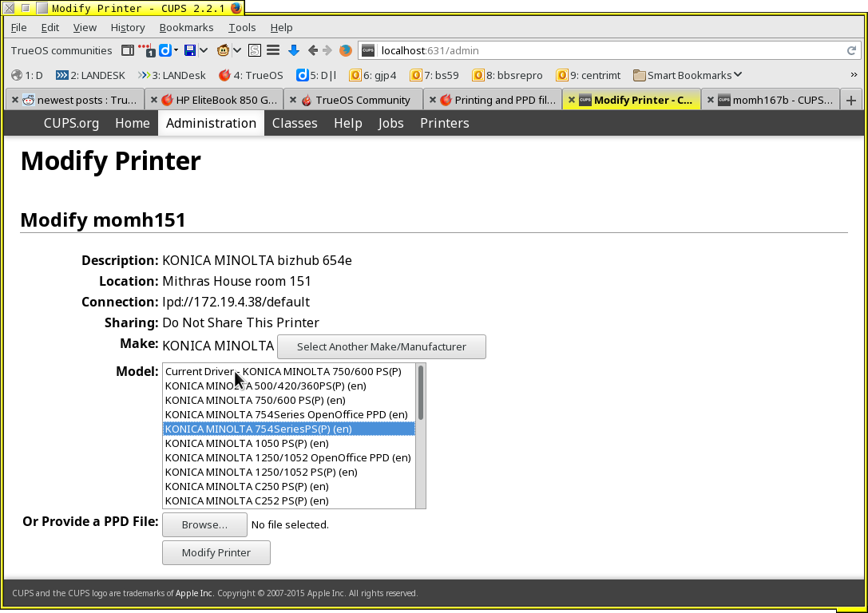The width and height of the screenshot is (868, 613).
Task: Open the History menu
Action: coord(128,27)
